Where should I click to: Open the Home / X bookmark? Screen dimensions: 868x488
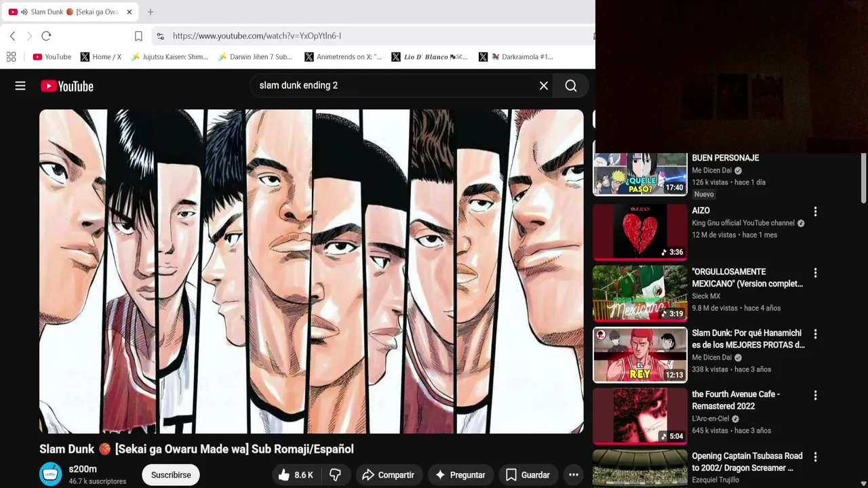[101, 57]
